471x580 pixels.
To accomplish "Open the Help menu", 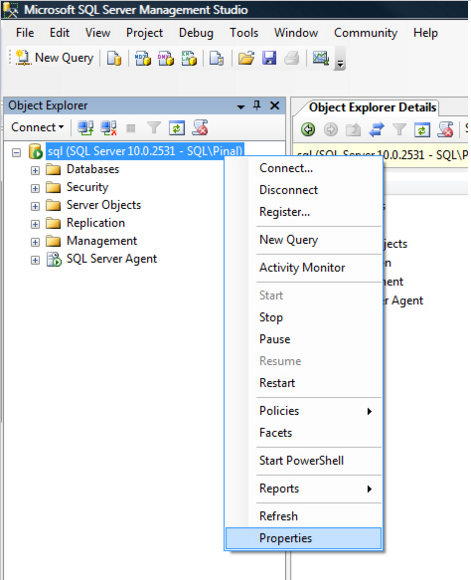I will click(x=425, y=33).
